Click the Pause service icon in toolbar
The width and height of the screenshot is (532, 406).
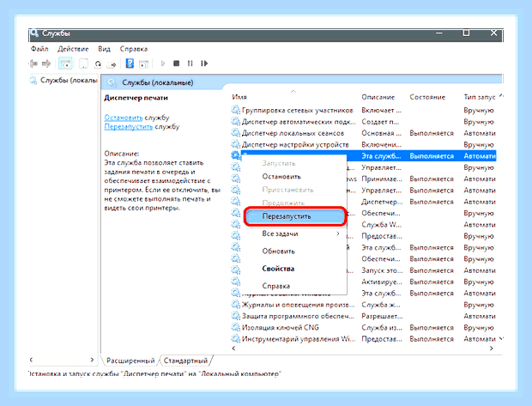pyautogui.click(x=190, y=64)
